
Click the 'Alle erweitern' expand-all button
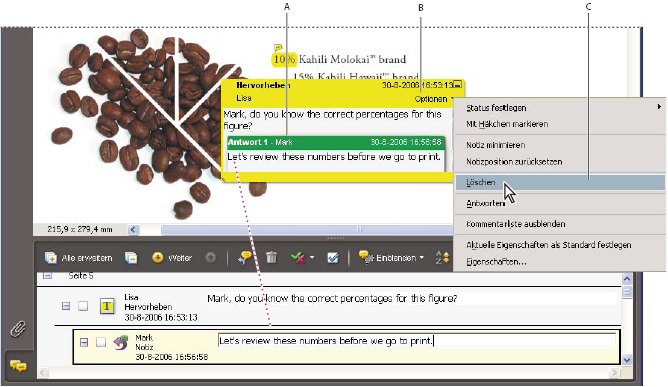[x=78, y=258]
